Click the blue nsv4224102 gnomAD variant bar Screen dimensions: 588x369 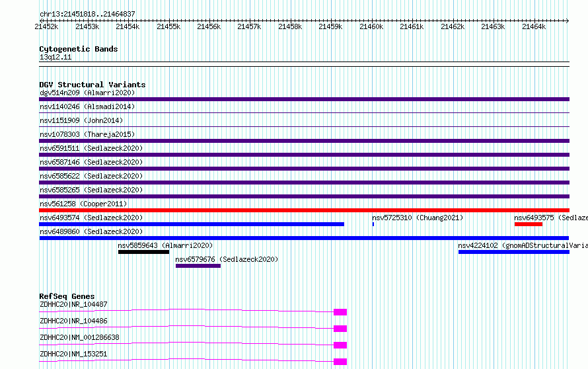[x=514, y=252]
